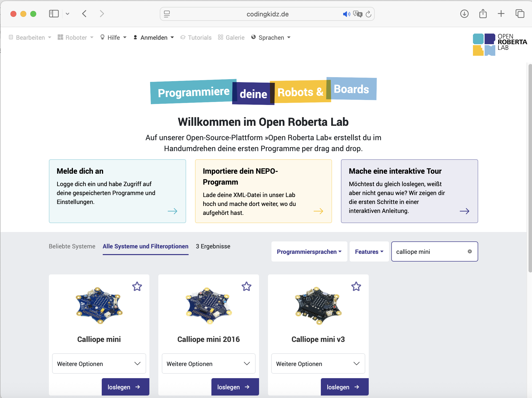Open Safari downloads icon
The width and height of the screenshot is (532, 398).
click(x=464, y=14)
